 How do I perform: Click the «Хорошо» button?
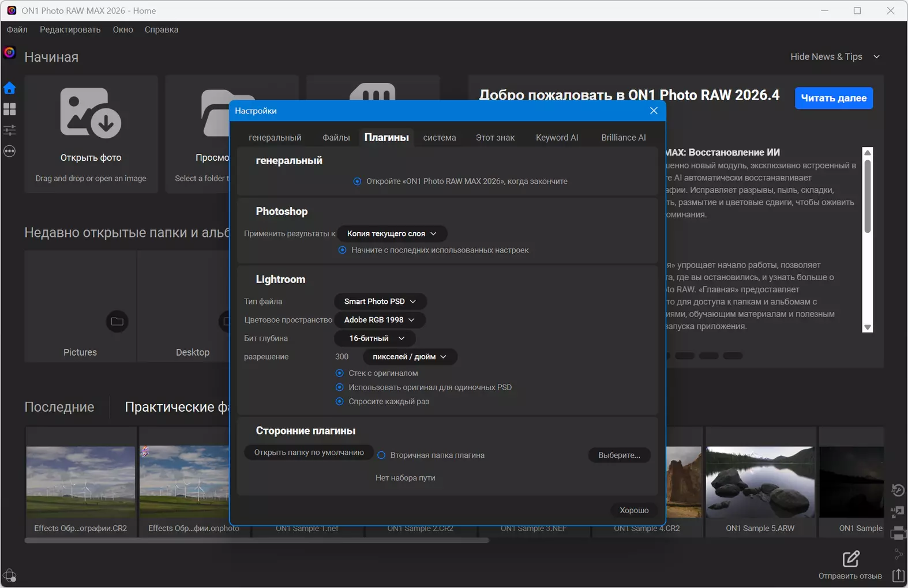point(634,510)
